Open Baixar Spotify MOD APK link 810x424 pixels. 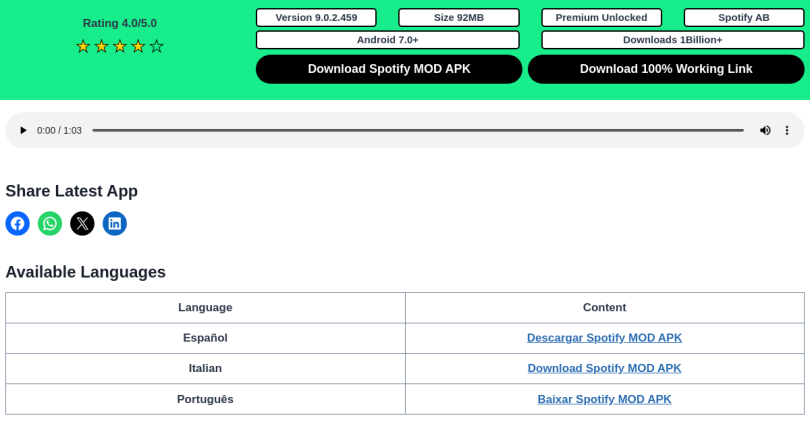(x=604, y=399)
